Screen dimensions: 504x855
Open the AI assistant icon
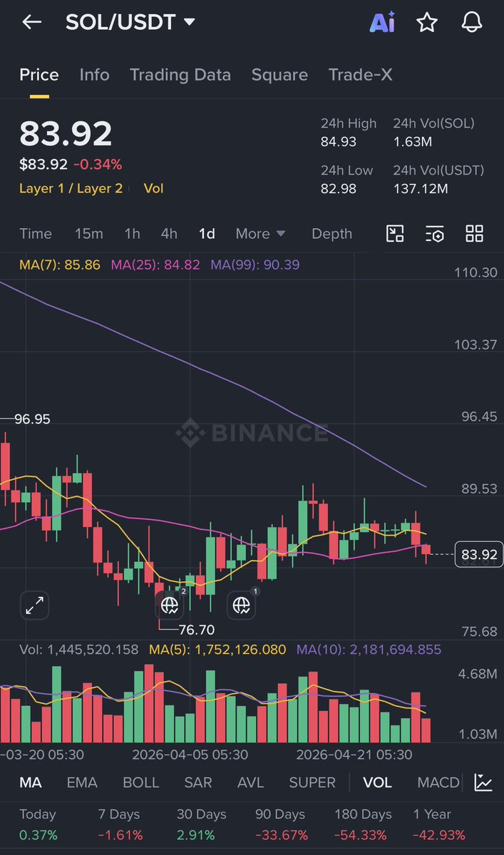coord(383,22)
